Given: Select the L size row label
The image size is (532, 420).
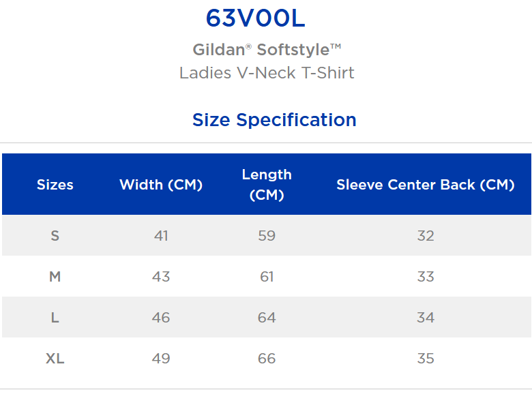Looking at the screenshot, I should [55, 318].
